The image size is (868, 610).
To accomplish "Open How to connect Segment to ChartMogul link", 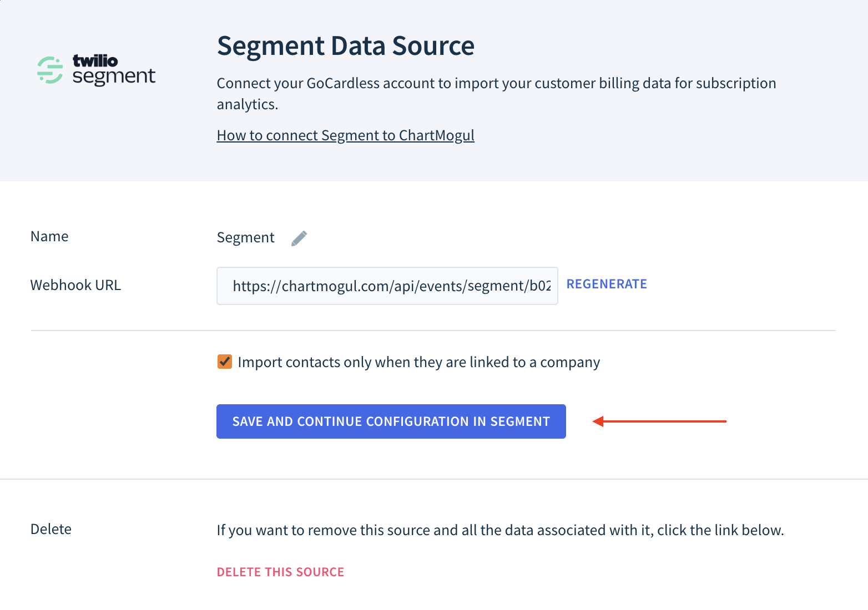I will [346, 135].
